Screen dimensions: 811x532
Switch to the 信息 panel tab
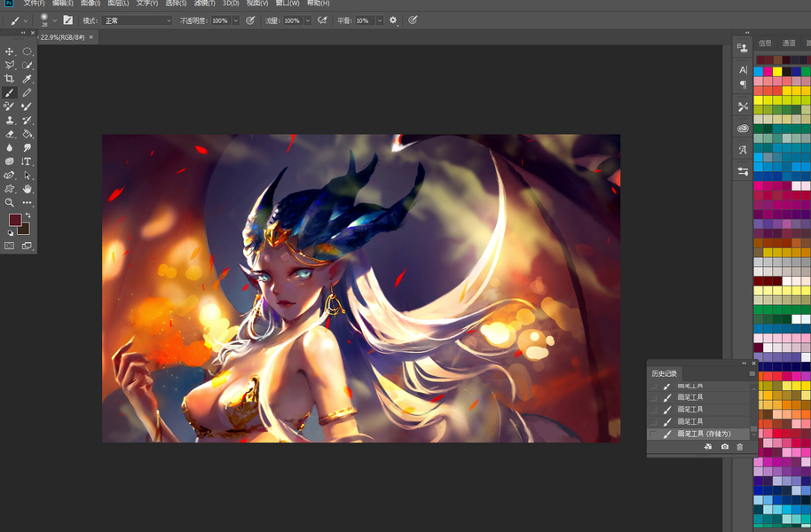tap(765, 43)
